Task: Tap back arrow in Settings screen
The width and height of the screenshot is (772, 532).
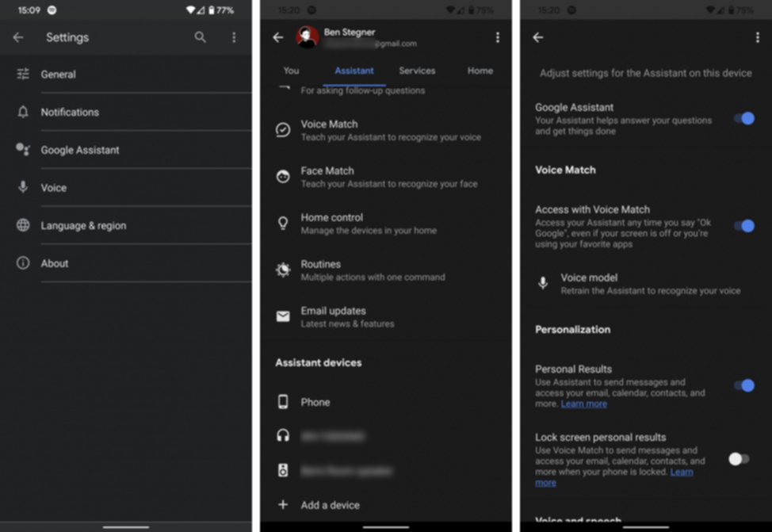Action: 18,37
